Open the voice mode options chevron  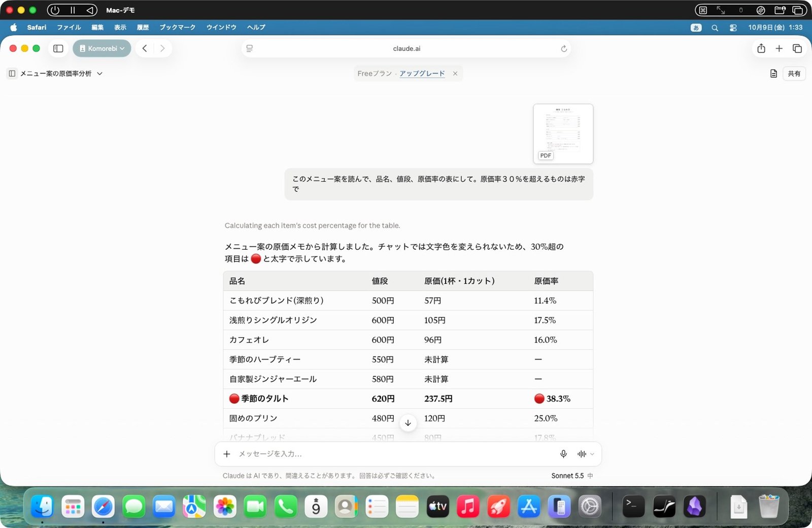(592, 454)
